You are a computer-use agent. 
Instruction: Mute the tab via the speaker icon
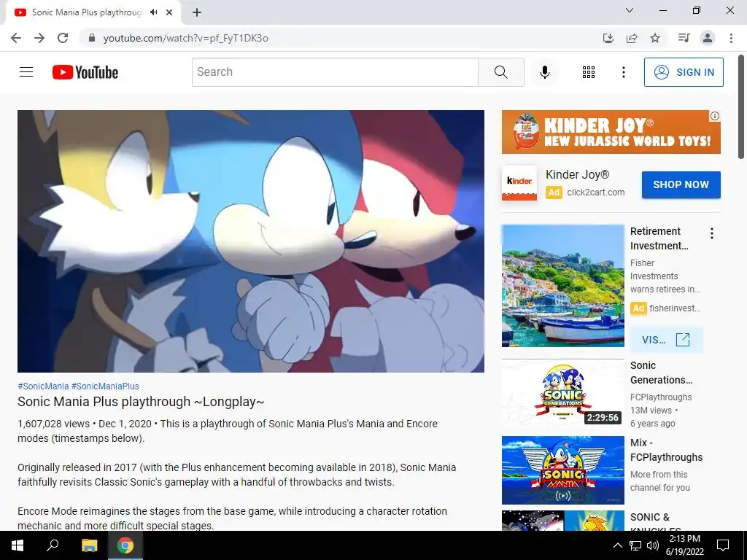(x=153, y=12)
